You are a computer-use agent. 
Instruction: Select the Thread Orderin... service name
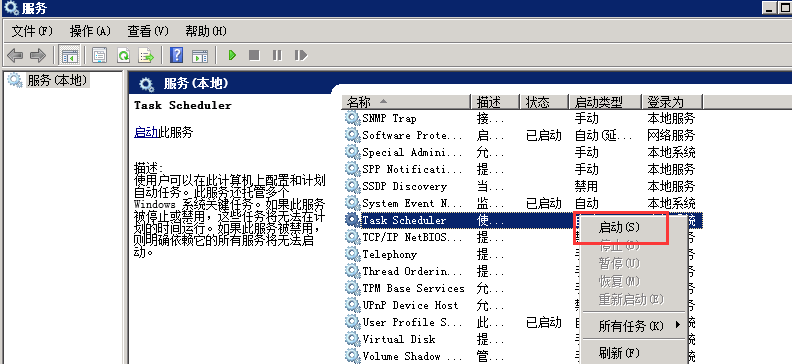pos(412,271)
